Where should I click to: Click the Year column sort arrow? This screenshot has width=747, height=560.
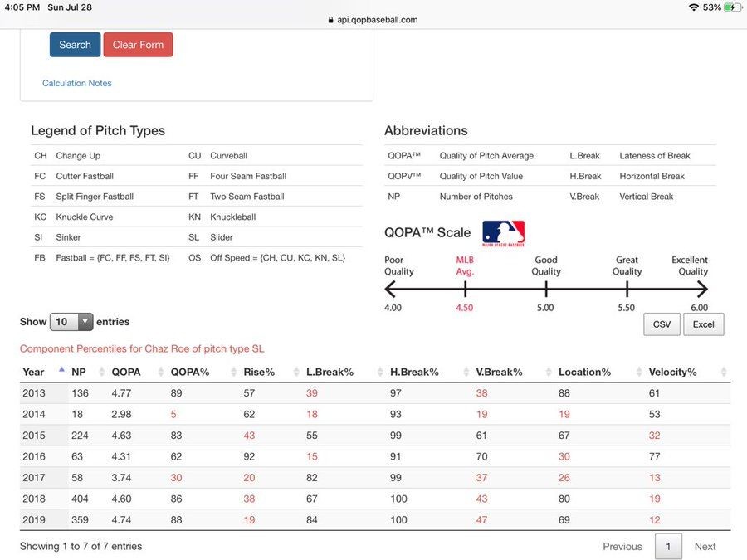pyautogui.click(x=61, y=371)
